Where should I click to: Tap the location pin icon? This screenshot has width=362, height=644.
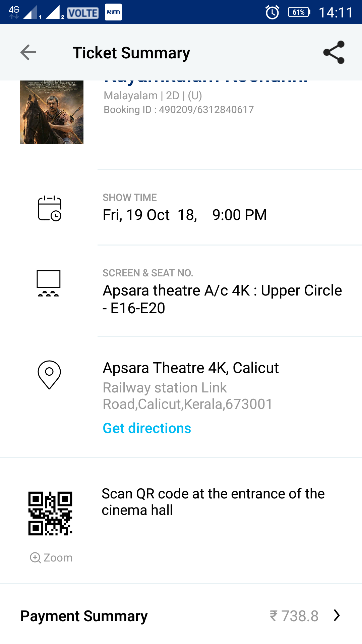49,375
